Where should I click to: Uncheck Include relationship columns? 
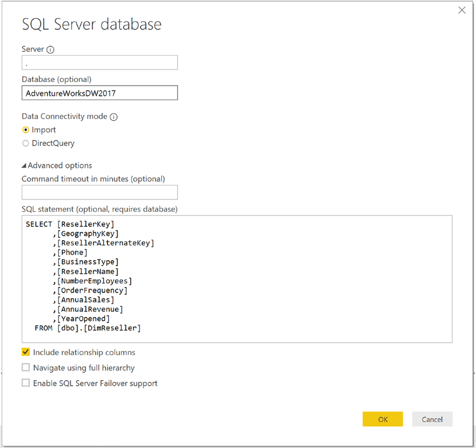[x=26, y=352]
